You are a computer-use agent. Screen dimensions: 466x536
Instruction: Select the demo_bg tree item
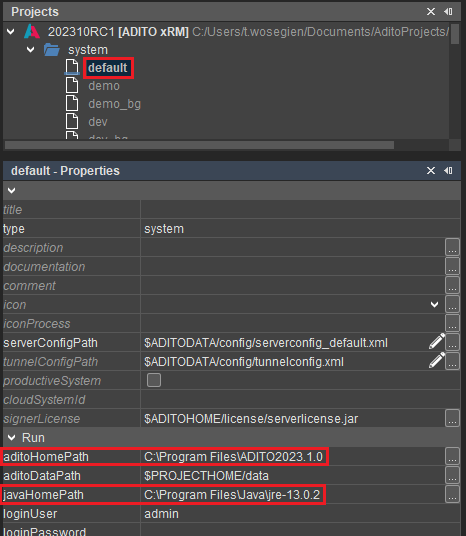pyautogui.click(x=115, y=104)
